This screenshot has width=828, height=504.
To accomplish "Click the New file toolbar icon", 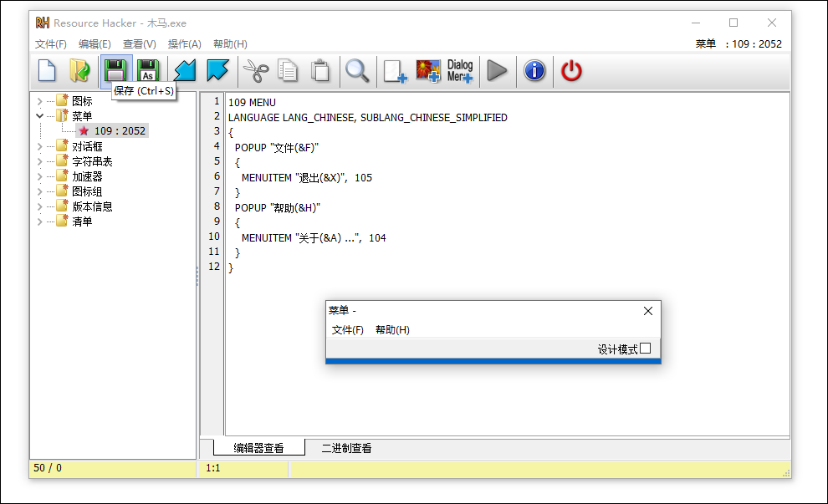I will [47, 71].
